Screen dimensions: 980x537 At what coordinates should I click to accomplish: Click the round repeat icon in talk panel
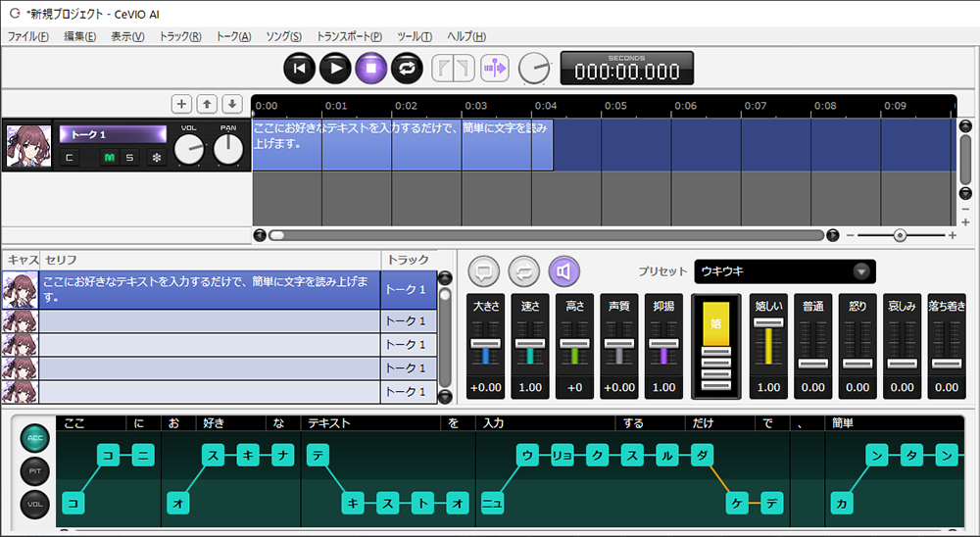pyautogui.click(x=523, y=271)
